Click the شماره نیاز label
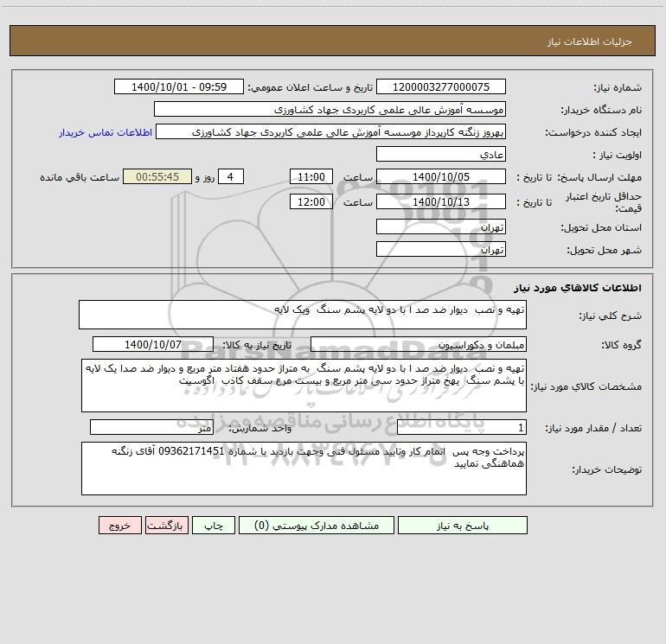 click(x=618, y=88)
